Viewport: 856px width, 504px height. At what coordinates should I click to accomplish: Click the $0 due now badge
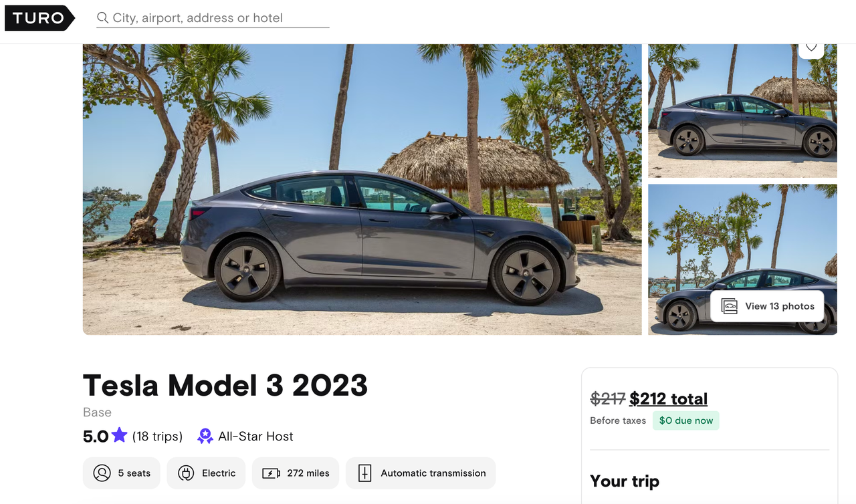coord(685,420)
